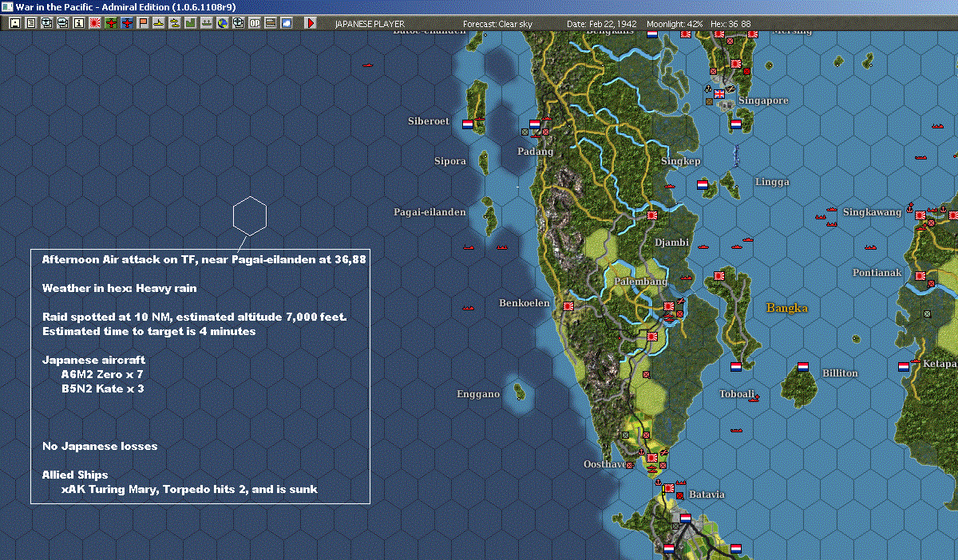Screen dimensions: 958x560
Task: Click the railroad track toolbar icon
Action: click(270, 23)
